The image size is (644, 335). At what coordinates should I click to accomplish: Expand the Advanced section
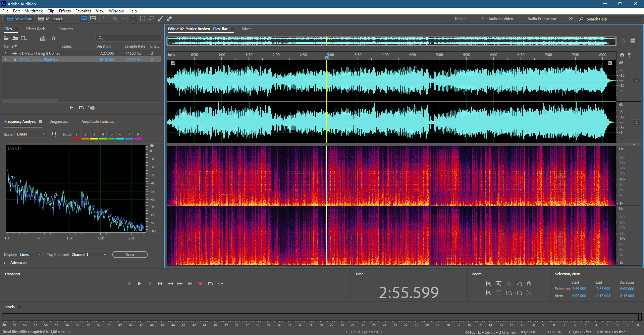point(5,263)
